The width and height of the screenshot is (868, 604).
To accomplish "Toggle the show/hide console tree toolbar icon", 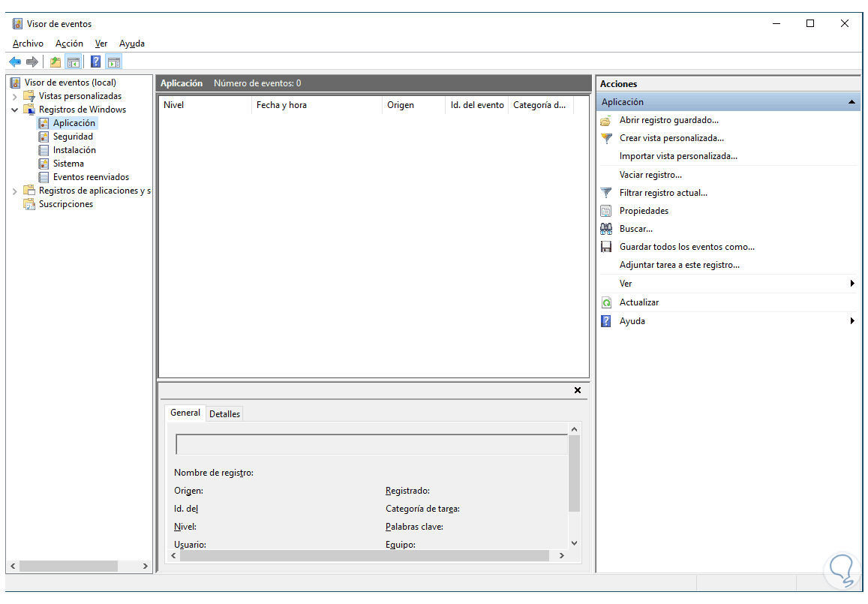I will coord(73,62).
